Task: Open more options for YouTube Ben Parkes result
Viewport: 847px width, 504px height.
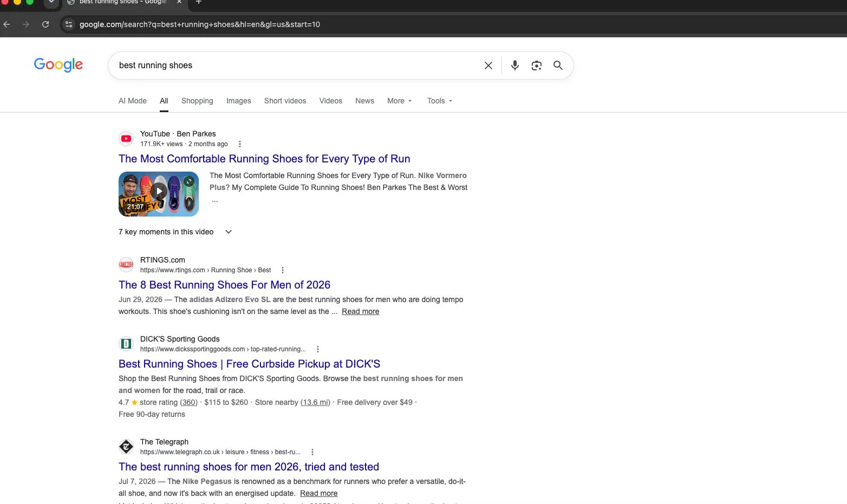Action: tap(240, 144)
